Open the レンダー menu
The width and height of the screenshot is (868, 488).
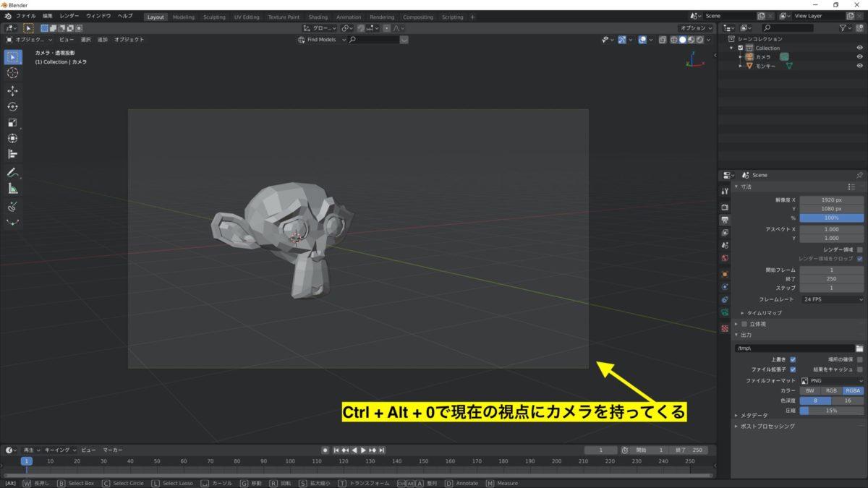click(x=69, y=16)
